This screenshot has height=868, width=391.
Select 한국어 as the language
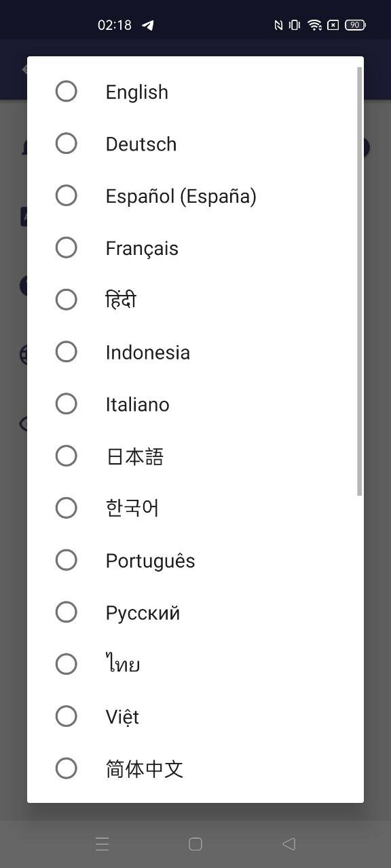[x=66, y=508]
